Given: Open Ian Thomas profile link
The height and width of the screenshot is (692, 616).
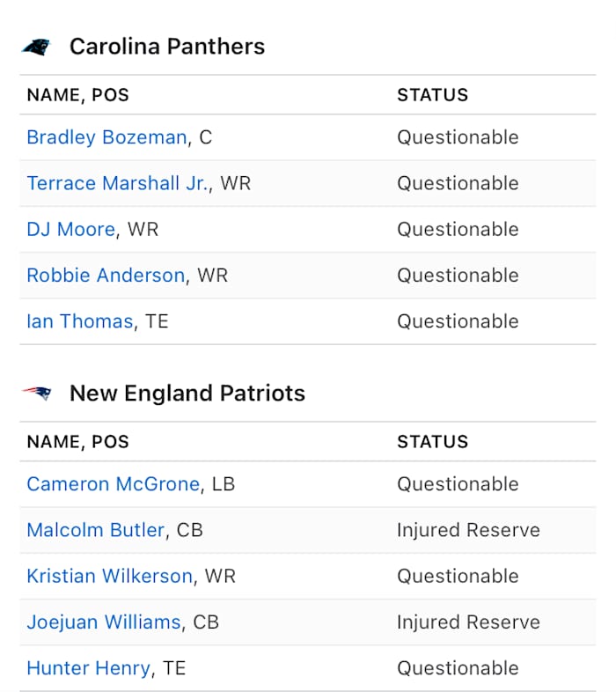Looking at the screenshot, I should click(79, 321).
